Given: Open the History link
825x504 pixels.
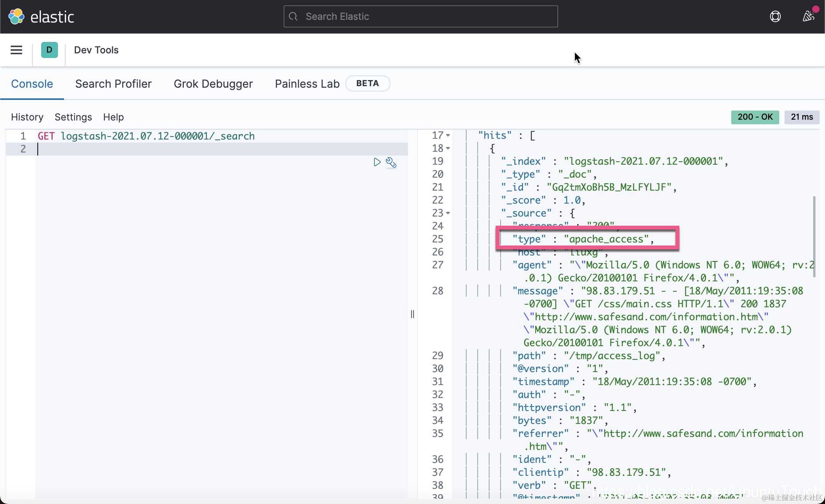Looking at the screenshot, I should click(27, 117).
